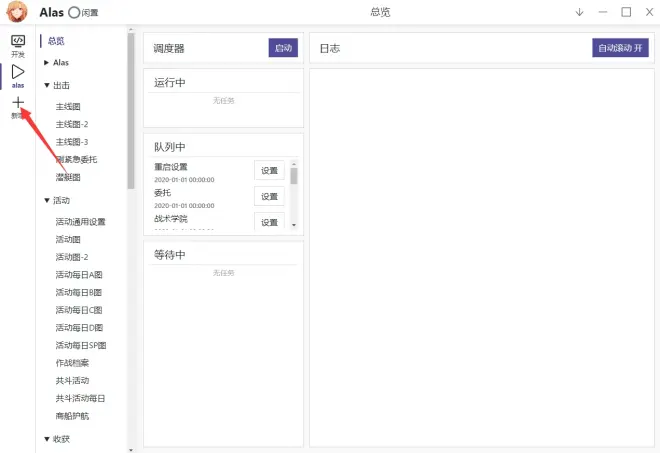
Task: Click the queue list scroll down arrow
Action: pos(294,225)
